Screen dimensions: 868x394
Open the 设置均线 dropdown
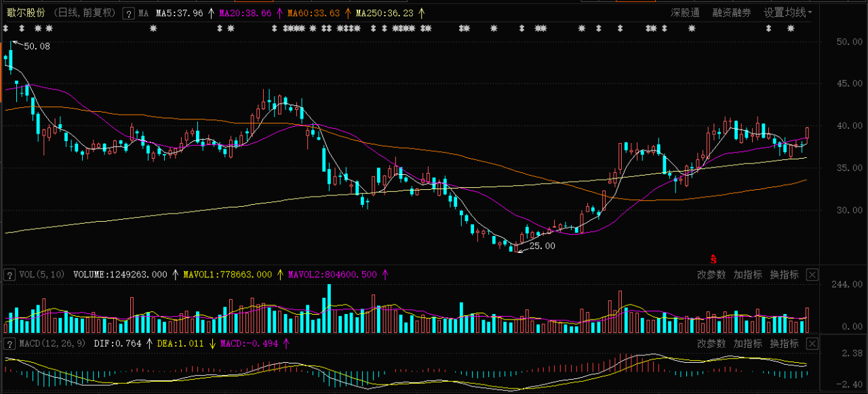tap(787, 13)
